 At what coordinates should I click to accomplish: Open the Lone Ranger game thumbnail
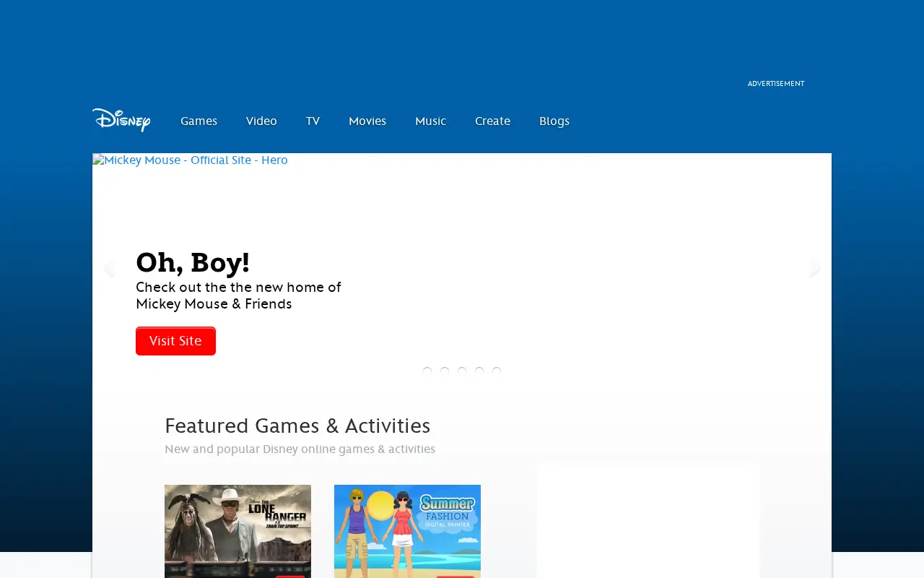click(x=237, y=531)
